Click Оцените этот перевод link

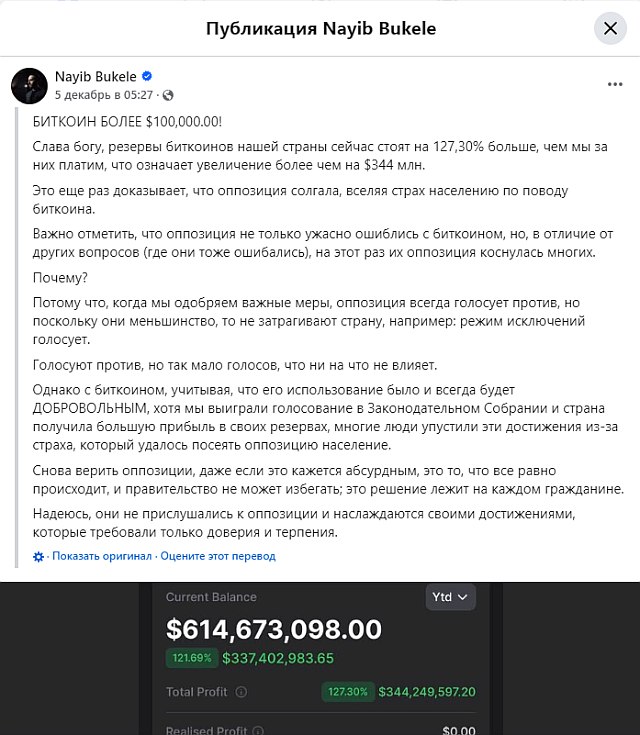(218, 556)
